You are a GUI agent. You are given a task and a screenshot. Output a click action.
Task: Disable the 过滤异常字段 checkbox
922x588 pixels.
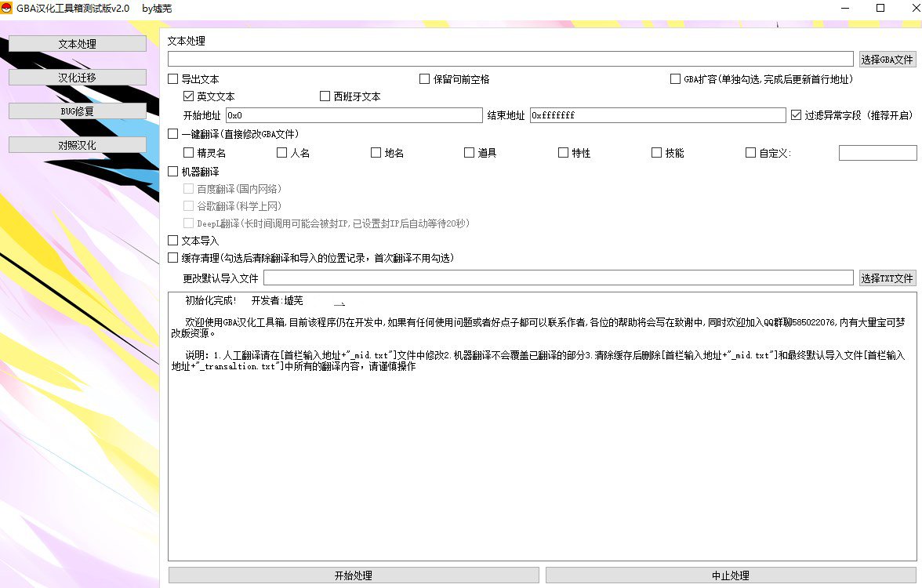(x=797, y=115)
